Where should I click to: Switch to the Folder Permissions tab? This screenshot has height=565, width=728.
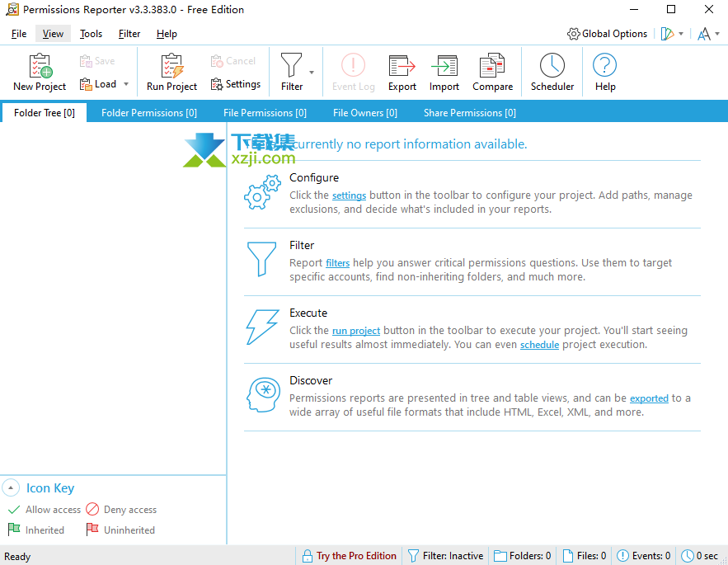(x=149, y=113)
